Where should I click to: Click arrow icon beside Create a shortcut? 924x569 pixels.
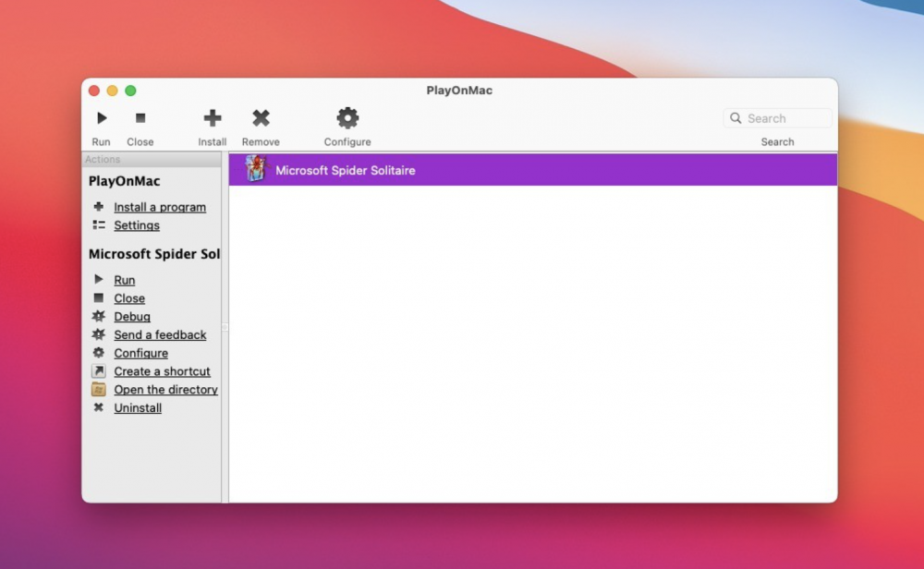coord(99,371)
